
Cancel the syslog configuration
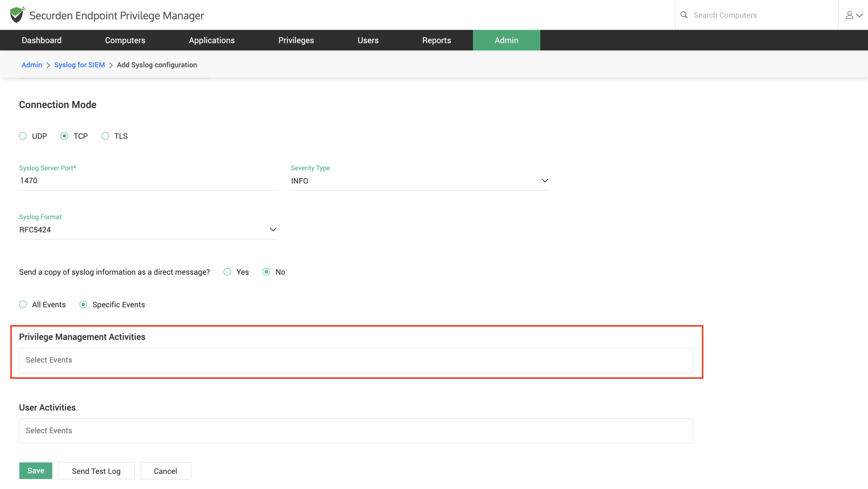(x=166, y=471)
